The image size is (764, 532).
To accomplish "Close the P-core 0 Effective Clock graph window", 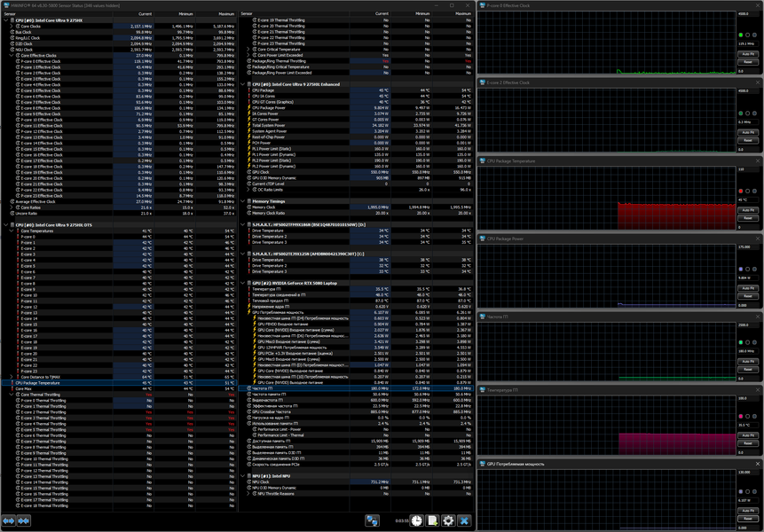I will click(x=758, y=5).
